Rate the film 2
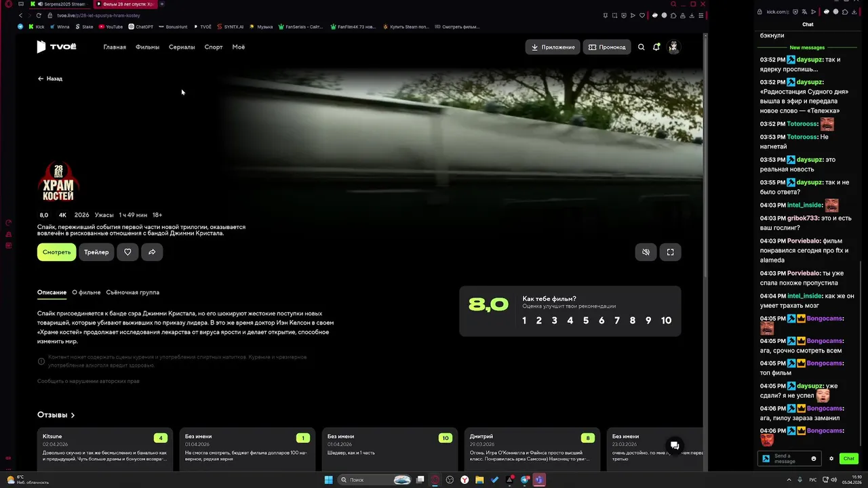The width and height of the screenshot is (868, 488). pos(539,321)
